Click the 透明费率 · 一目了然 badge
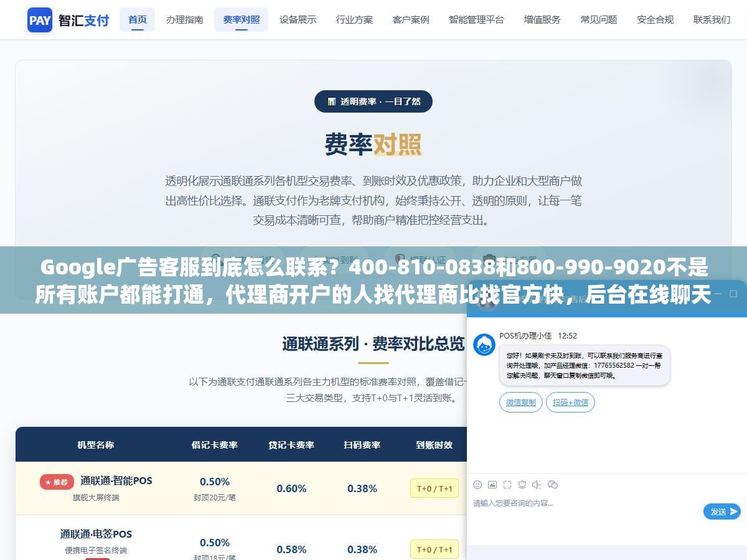Image resolution: width=747 pixels, height=560 pixels. pyautogui.click(x=374, y=101)
